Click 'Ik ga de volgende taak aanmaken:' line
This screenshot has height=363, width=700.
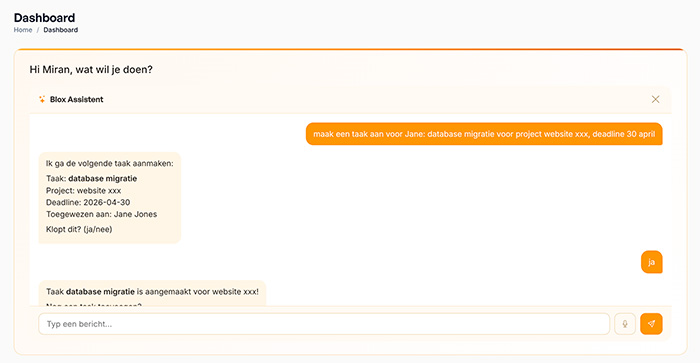click(109, 163)
